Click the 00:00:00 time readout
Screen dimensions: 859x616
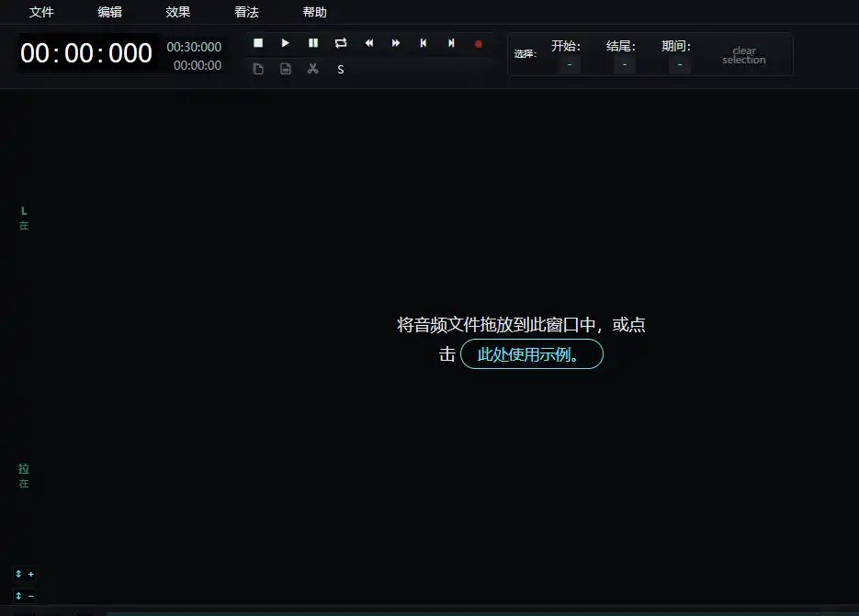tap(198, 65)
